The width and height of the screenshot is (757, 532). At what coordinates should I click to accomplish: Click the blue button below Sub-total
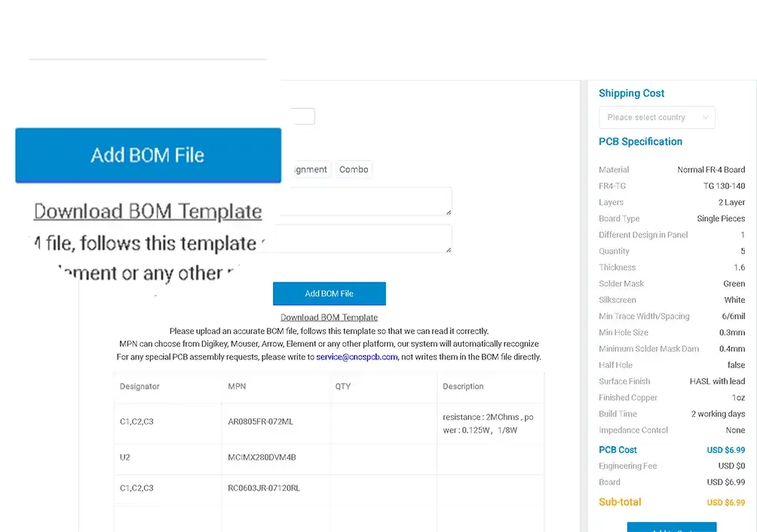click(x=671, y=527)
